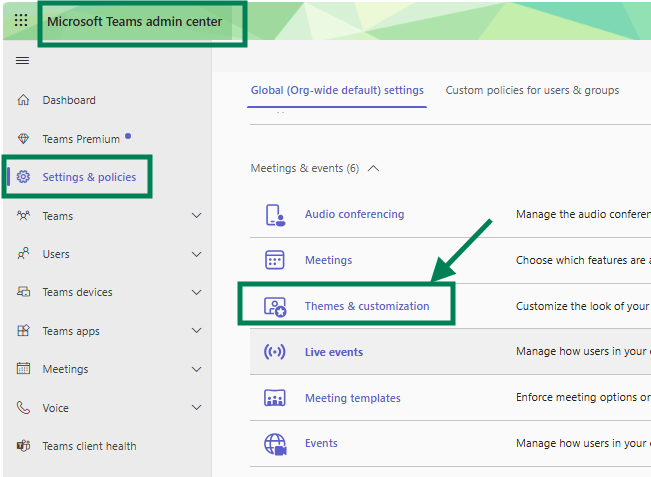The image size is (651, 477).
Task: Expand the Users navigation chevron
Action: pos(196,254)
